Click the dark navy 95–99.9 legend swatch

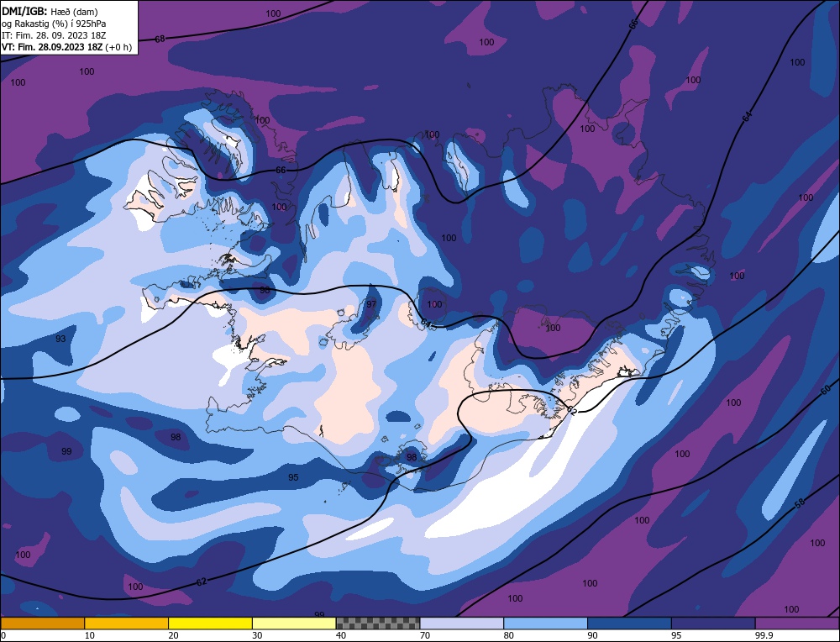click(713, 623)
